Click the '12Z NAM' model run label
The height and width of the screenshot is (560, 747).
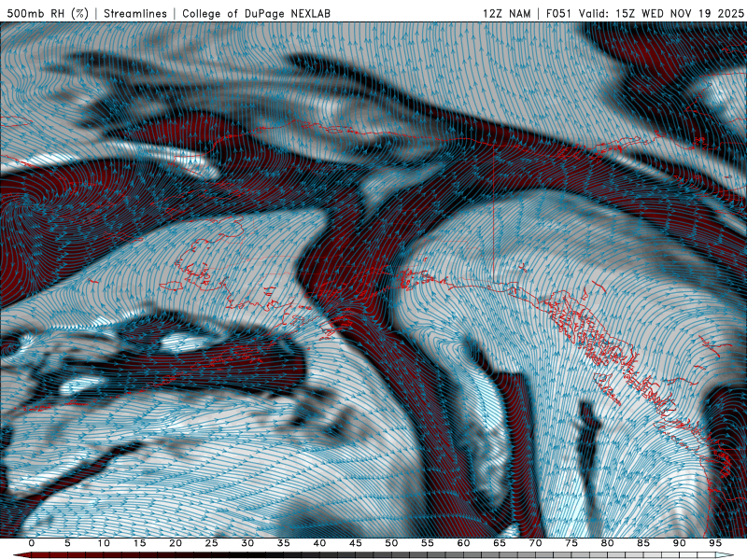[x=506, y=13]
